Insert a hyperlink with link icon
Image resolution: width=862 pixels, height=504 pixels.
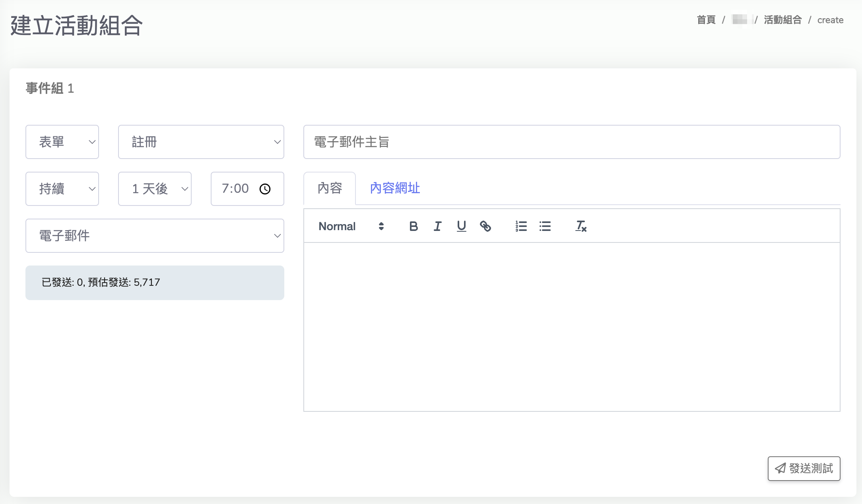[485, 226]
